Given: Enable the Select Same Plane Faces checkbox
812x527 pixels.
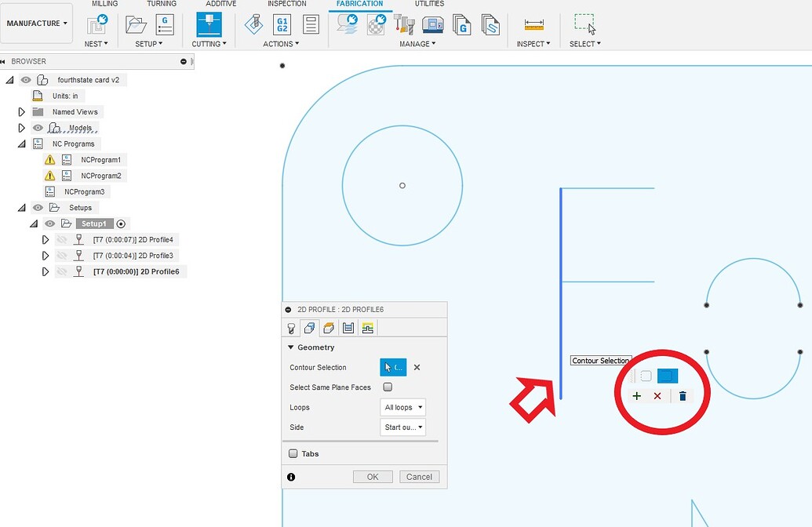Looking at the screenshot, I should point(388,387).
